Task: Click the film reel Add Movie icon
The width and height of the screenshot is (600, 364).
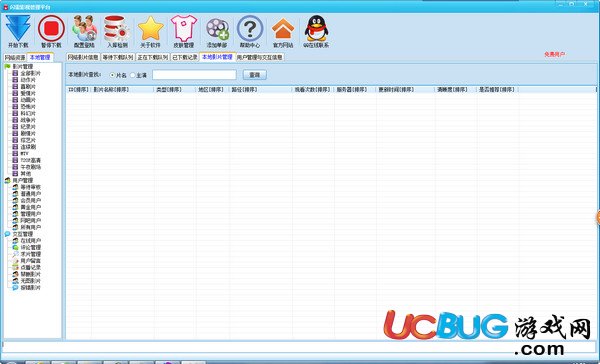Action: [x=217, y=29]
